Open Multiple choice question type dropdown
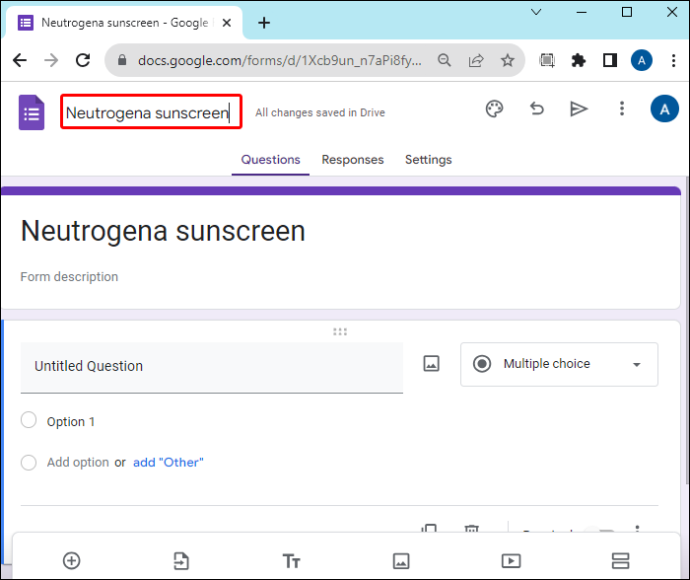This screenshot has width=690, height=580. click(x=559, y=364)
